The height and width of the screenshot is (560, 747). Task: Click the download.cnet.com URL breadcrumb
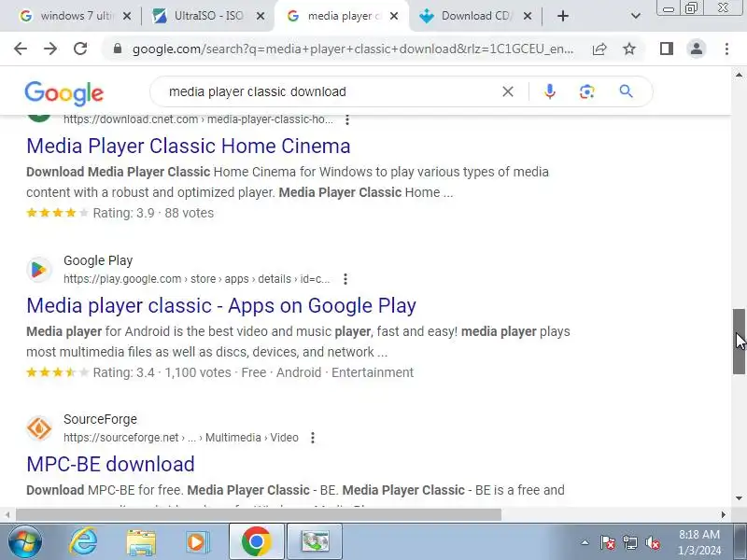click(x=198, y=119)
